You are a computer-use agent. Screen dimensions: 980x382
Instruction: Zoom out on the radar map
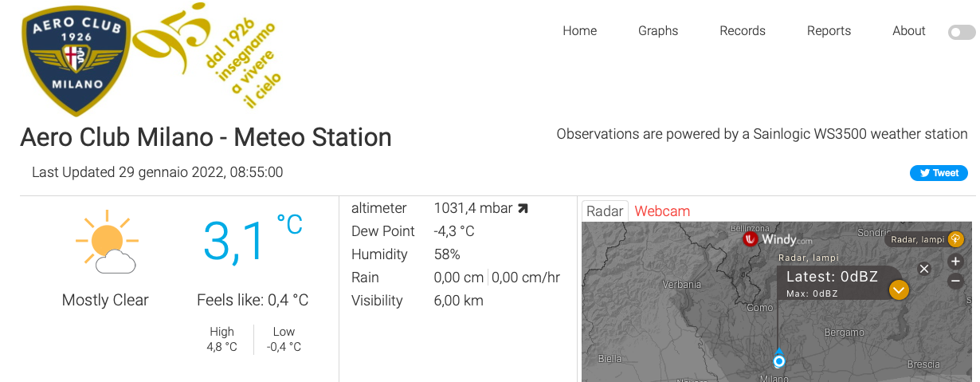955,281
